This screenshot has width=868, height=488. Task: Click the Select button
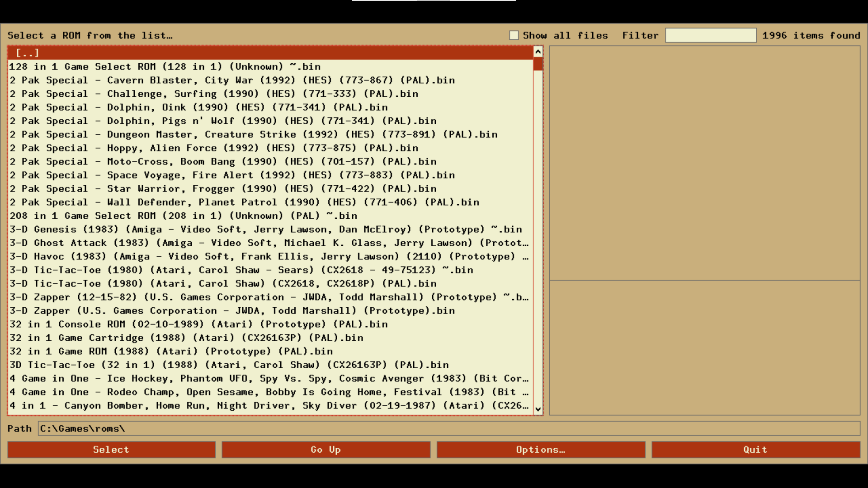point(111,450)
